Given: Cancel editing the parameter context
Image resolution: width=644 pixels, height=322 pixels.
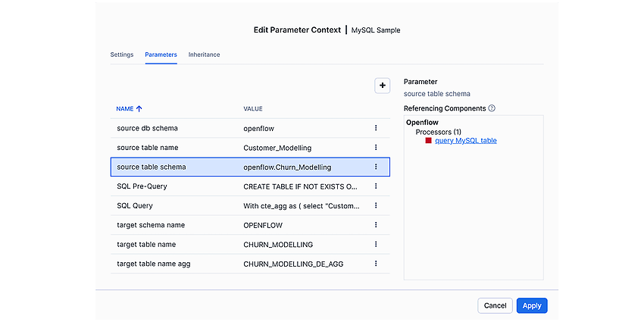Looking at the screenshot, I should tap(495, 305).
